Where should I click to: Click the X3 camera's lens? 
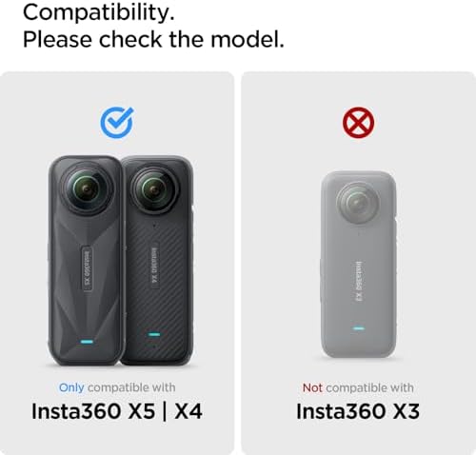[358, 202]
